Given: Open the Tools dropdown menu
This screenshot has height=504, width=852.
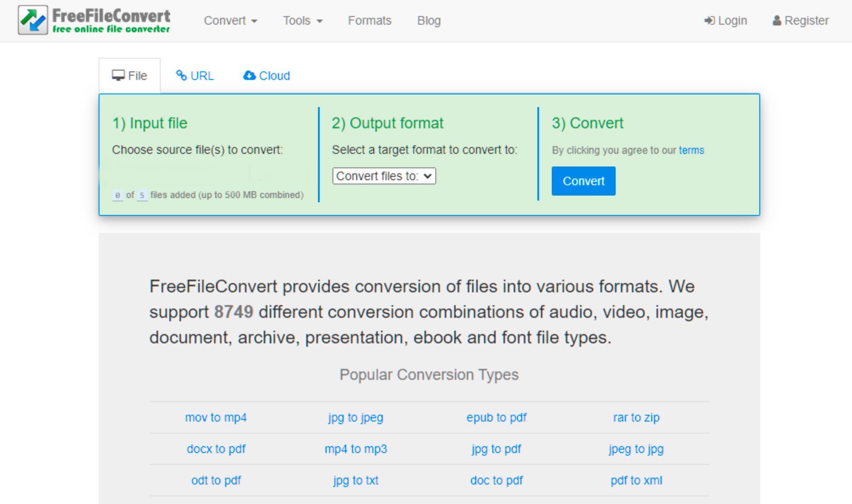Looking at the screenshot, I should [303, 20].
